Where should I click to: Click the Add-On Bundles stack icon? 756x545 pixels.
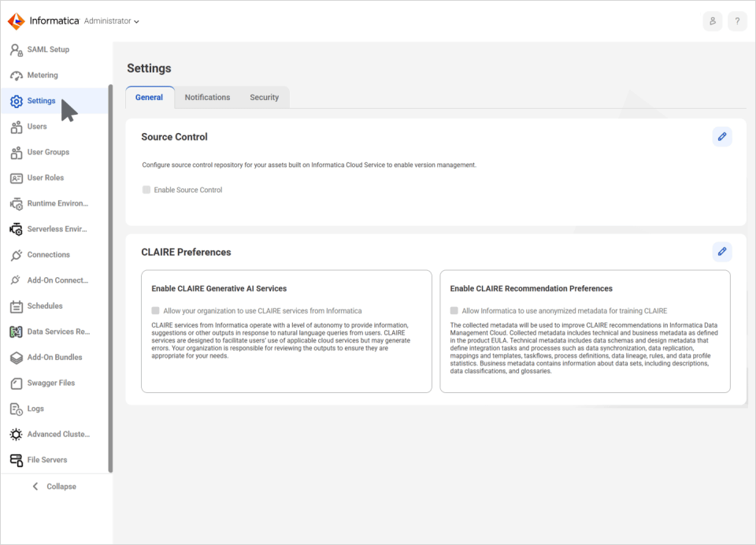point(17,358)
